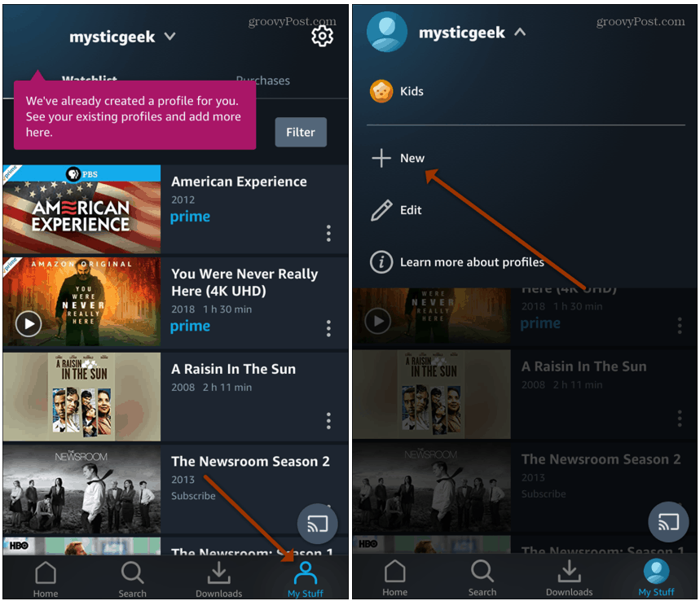Tap the 'mysticgeek' name in right screen header
Screen dimensions: 700x601
(x=461, y=33)
